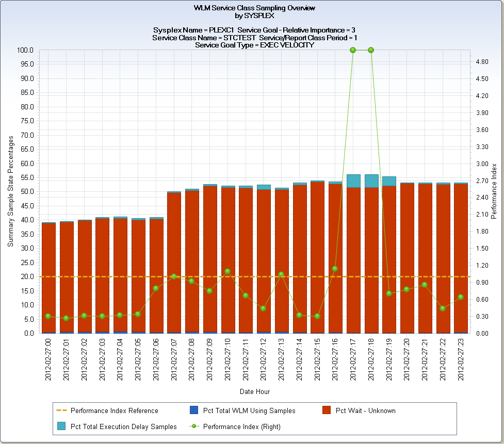Click the peak Performance Index point at hour 18
This screenshot has height=444, width=504.
coord(370,50)
